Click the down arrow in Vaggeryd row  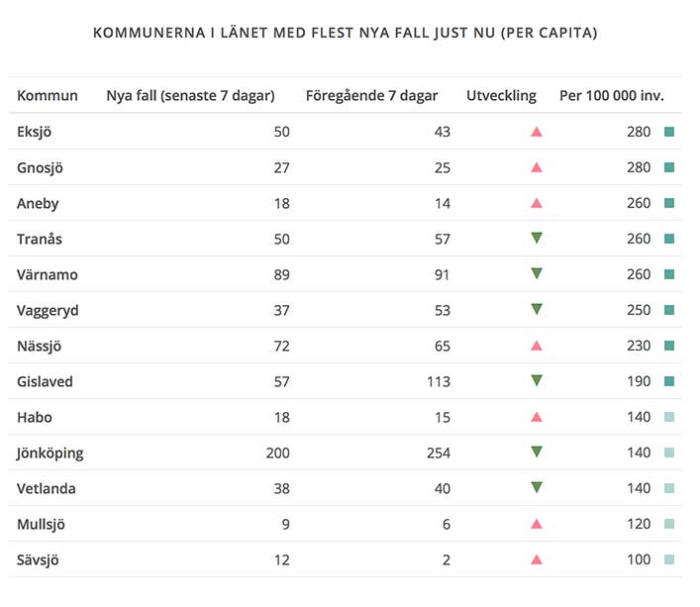click(x=537, y=309)
